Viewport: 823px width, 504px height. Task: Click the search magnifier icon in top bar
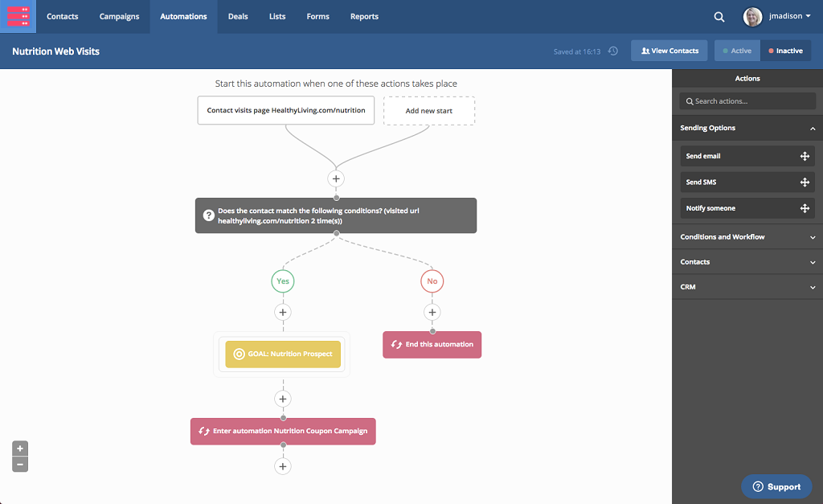719,17
